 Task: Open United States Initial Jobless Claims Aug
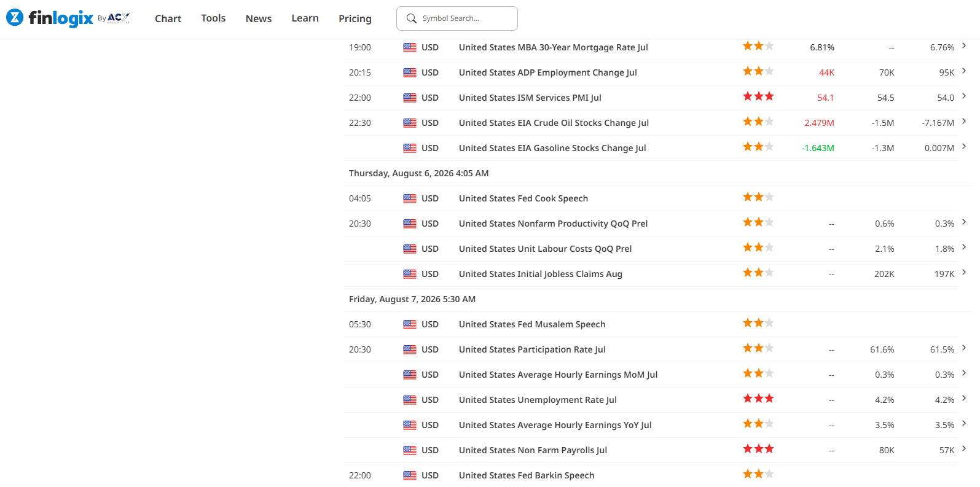click(x=541, y=274)
